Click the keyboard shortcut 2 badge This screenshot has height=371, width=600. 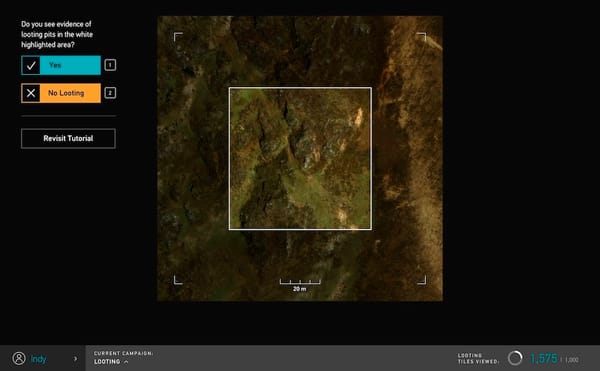point(110,93)
